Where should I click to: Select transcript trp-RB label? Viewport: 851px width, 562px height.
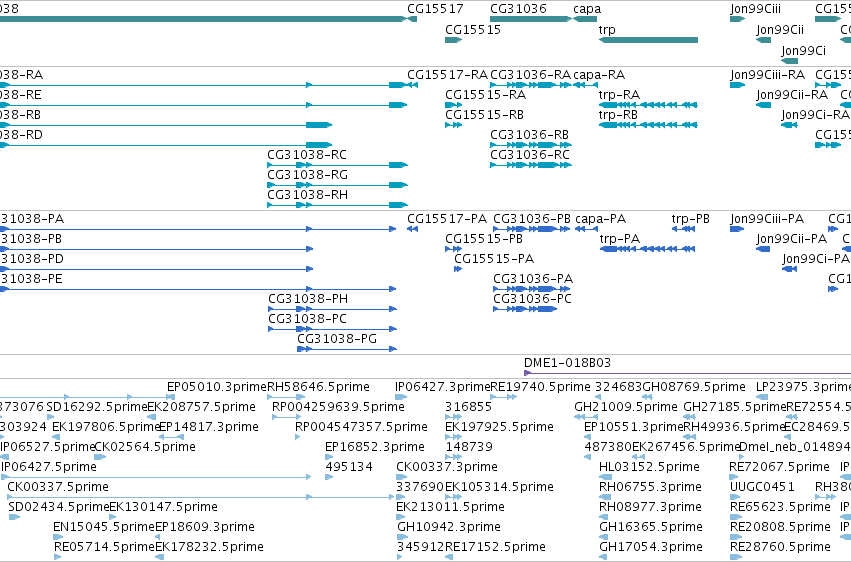pos(619,115)
